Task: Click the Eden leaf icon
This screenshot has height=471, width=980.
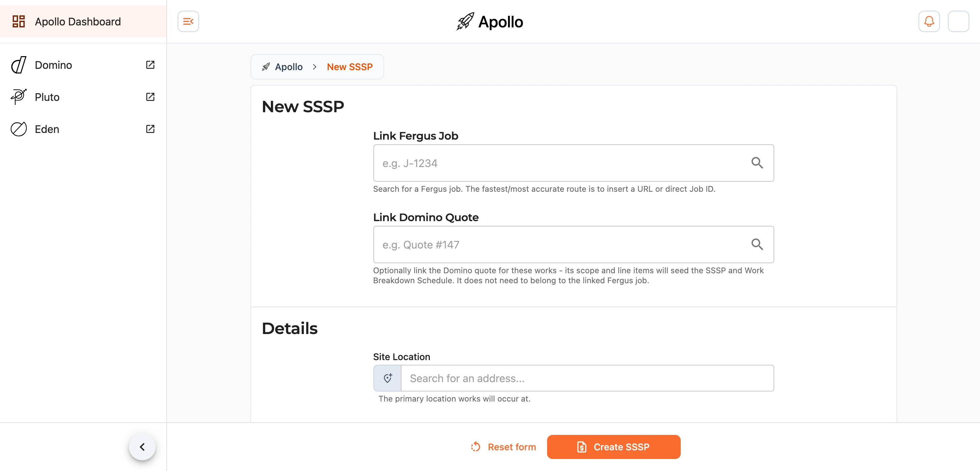Action: coord(18,129)
